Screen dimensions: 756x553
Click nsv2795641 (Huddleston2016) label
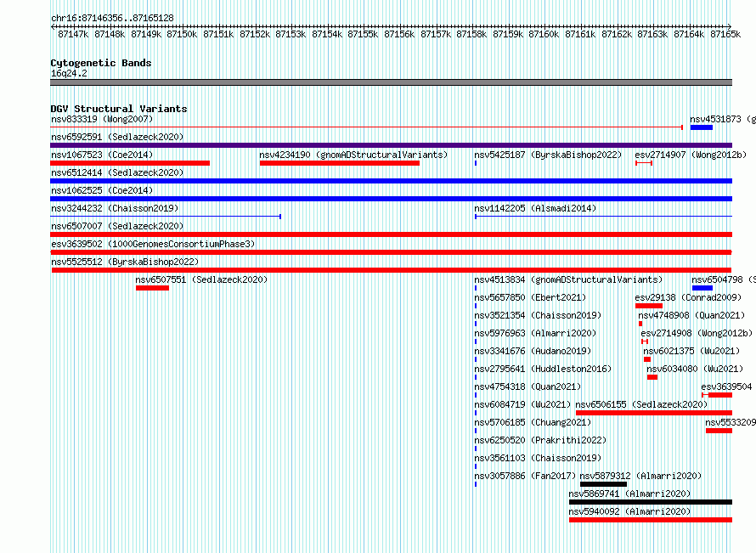pyautogui.click(x=543, y=369)
